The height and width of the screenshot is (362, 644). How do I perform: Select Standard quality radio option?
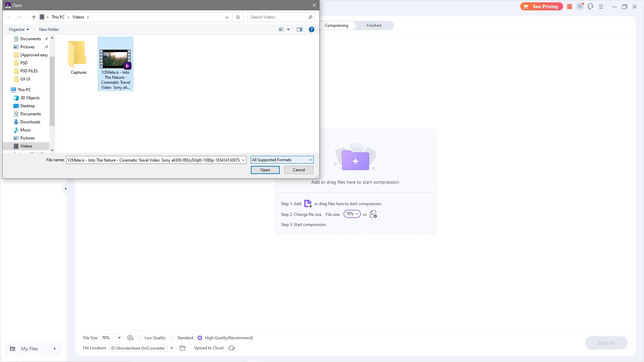[172, 338]
